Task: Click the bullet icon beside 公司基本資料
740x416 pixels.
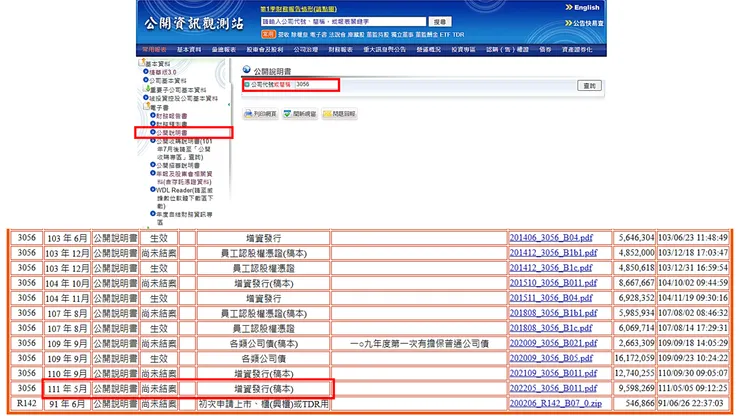Action: click(146, 80)
